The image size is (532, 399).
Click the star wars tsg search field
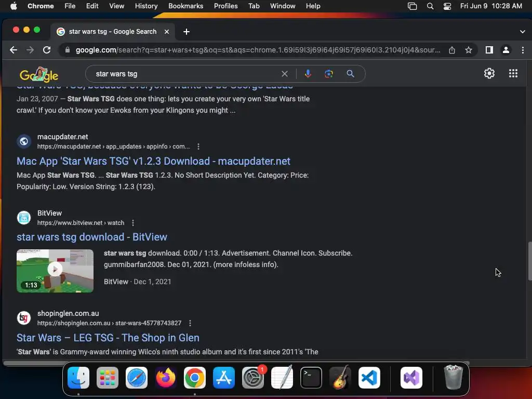(x=187, y=74)
